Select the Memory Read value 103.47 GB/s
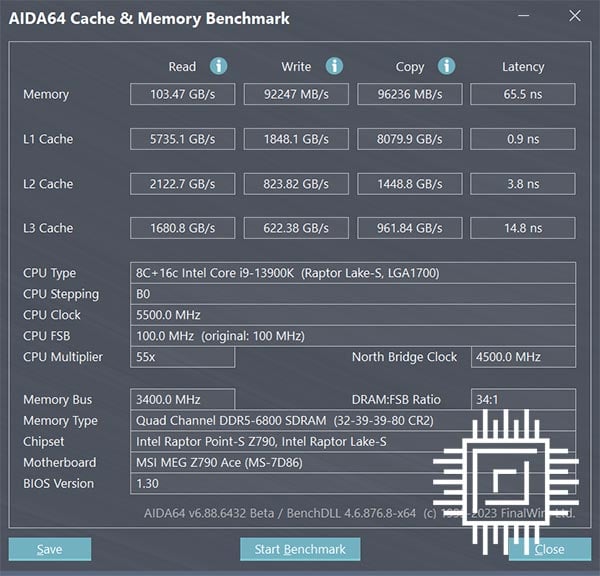 click(x=183, y=94)
